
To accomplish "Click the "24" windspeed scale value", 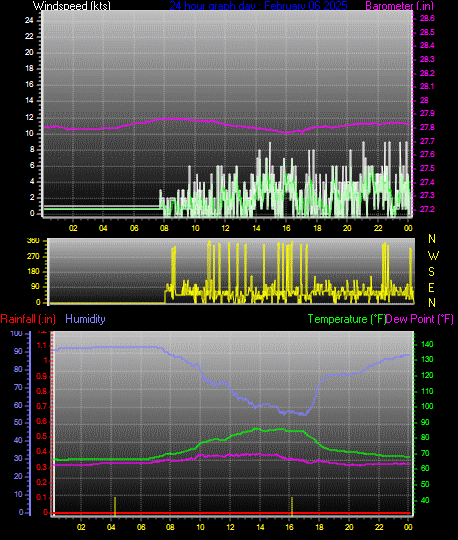I will (x=29, y=20).
